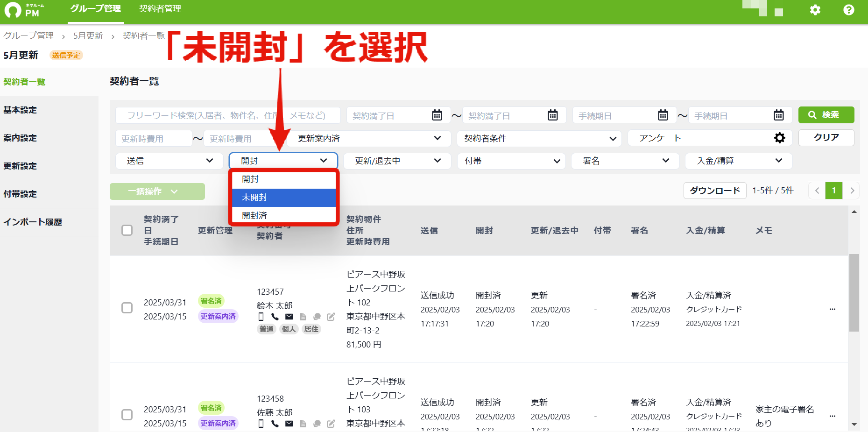This screenshot has width=868, height=432.
Task: Click the edit pencil icon for 佐藤 太郎
Action: coord(331,424)
